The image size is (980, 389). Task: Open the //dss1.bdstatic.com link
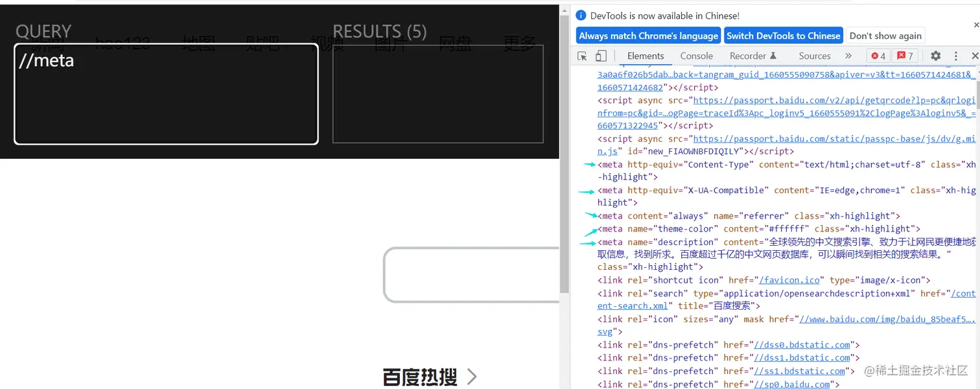click(x=802, y=358)
